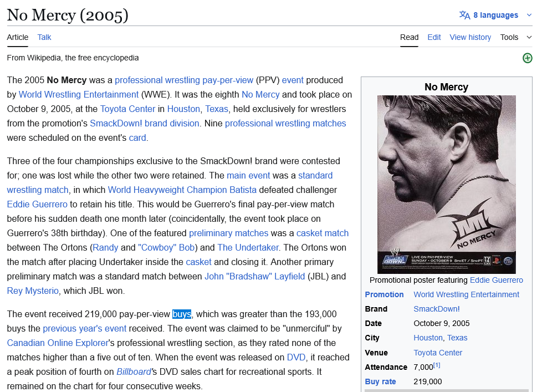Screen dimensions: 537x392
Task: Open the main event link
Action: [248, 175]
